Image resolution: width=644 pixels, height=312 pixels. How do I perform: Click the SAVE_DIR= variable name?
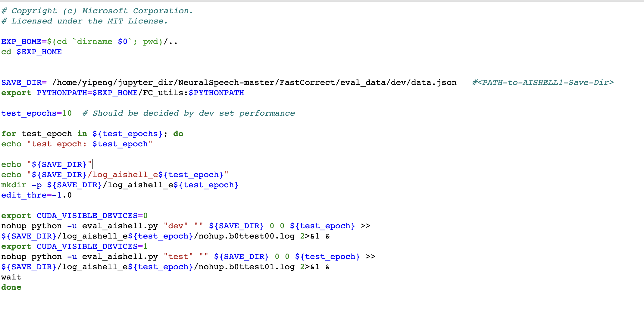pyautogui.click(x=24, y=83)
